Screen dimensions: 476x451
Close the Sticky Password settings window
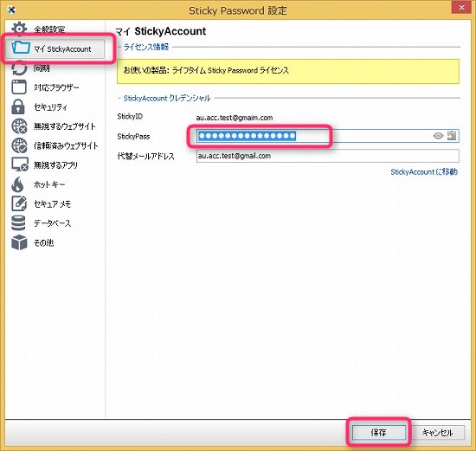pyautogui.click(x=461, y=7)
